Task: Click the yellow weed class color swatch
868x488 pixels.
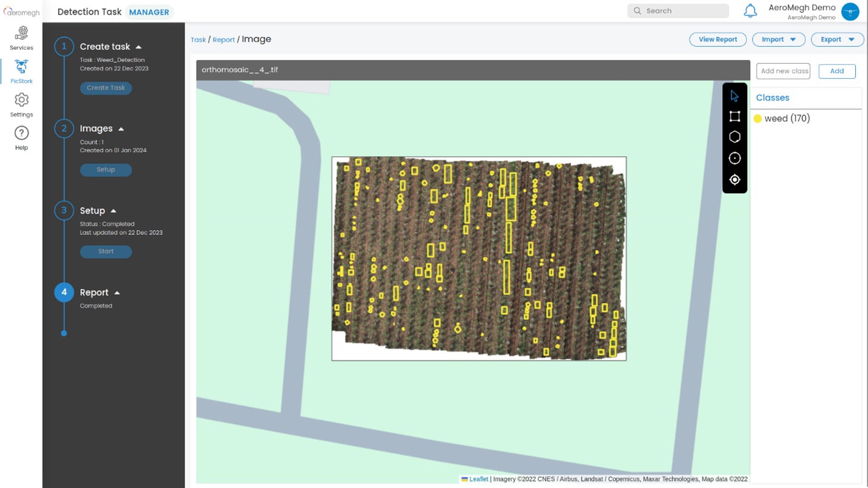Action: point(758,119)
